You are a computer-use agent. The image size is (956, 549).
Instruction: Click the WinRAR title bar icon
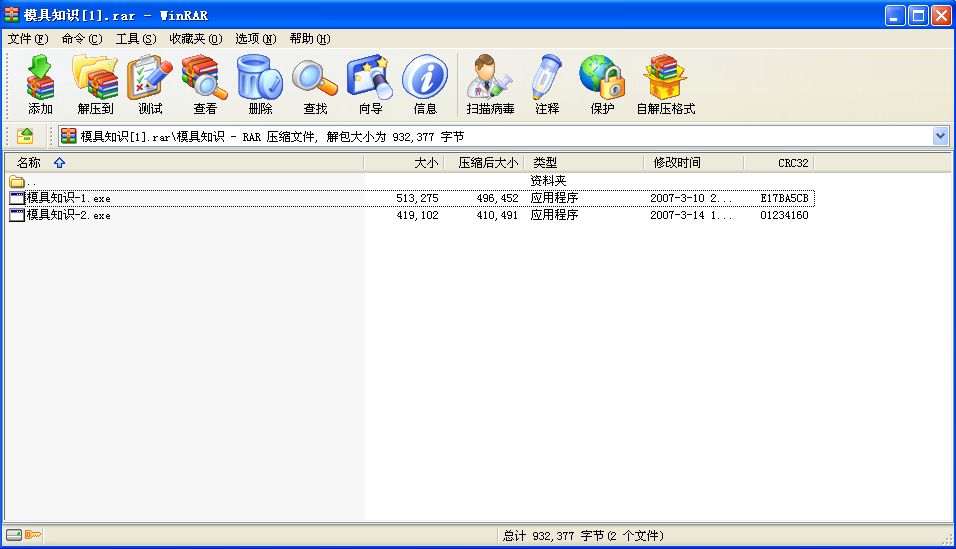[12, 15]
